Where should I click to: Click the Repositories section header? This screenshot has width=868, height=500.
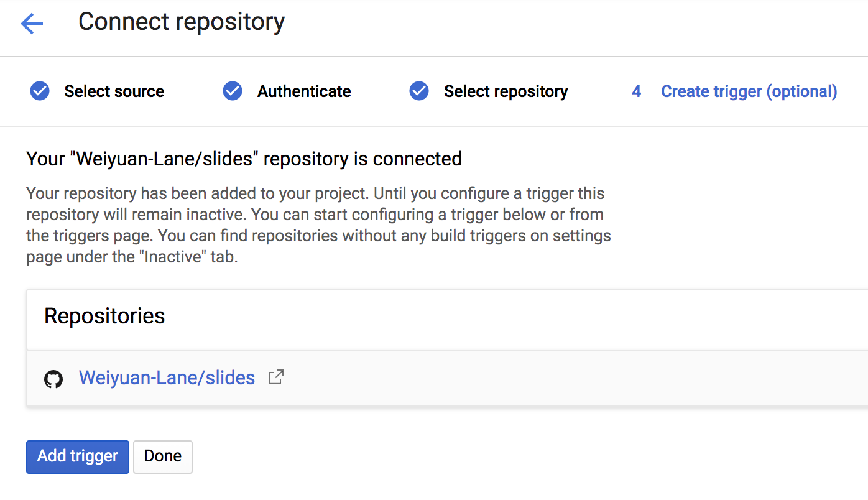(104, 316)
